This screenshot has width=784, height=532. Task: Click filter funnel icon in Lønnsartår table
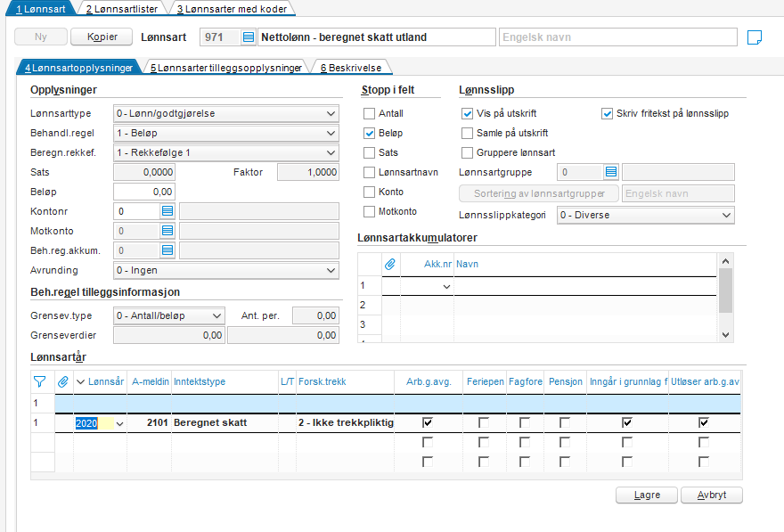click(x=39, y=382)
